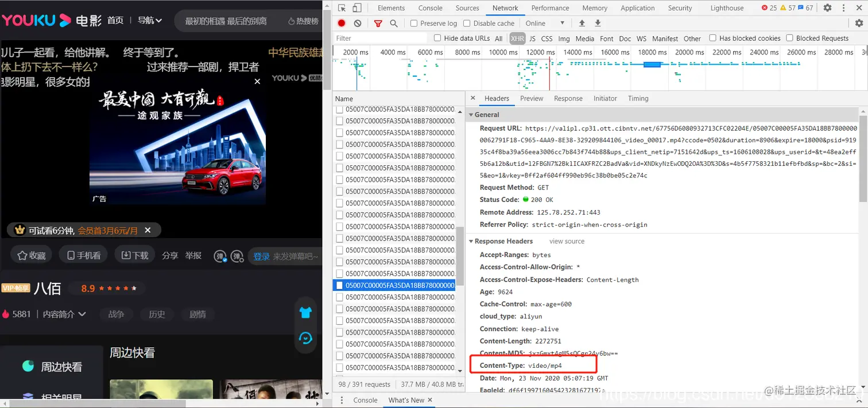868x408 pixels.
Task: Toggle the device toolbar icon
Action: 356,8
